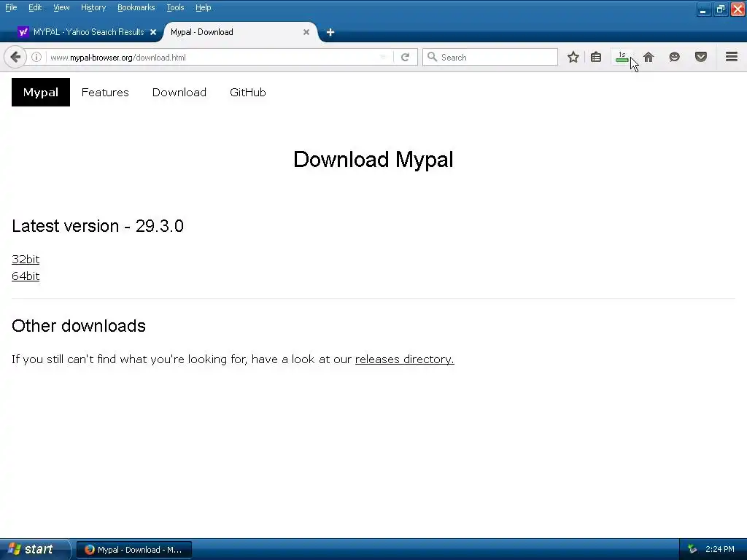The image size is (747, 560).
Task: Minimize the browser window
Action: 704,9
